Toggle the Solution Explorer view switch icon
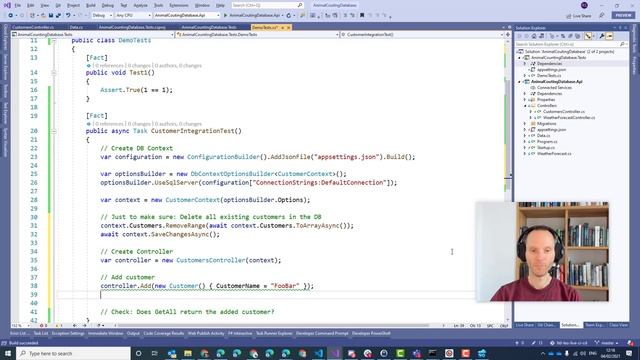 (x=541, y=36)
